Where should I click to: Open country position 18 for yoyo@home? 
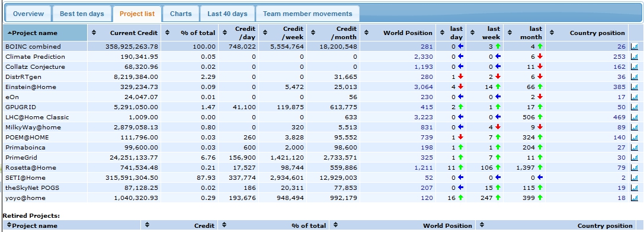tap(622, 198)
